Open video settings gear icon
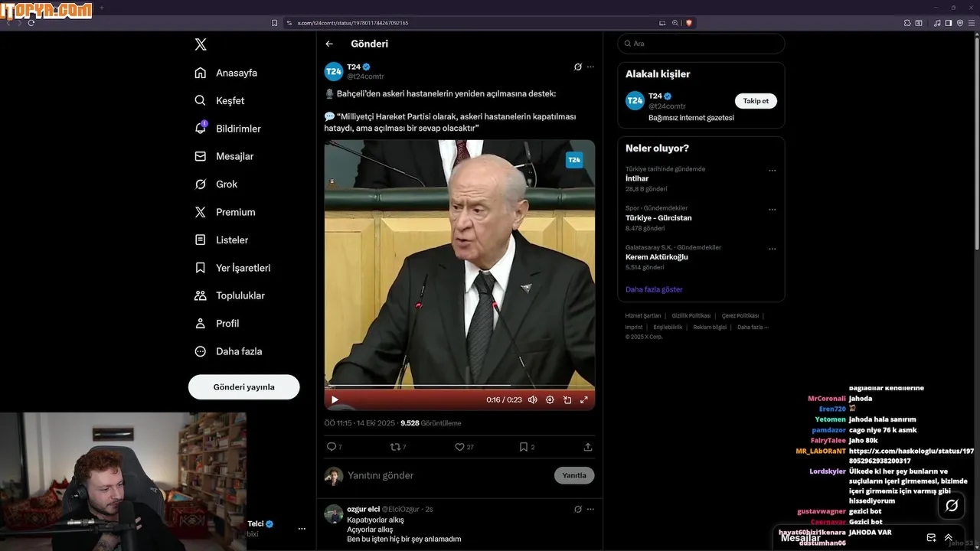This screenshot has height=551, width=980. (550, 399)
